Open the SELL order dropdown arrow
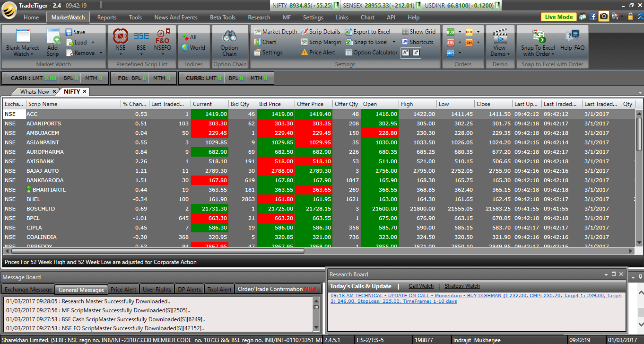 (x=459, y=43)
